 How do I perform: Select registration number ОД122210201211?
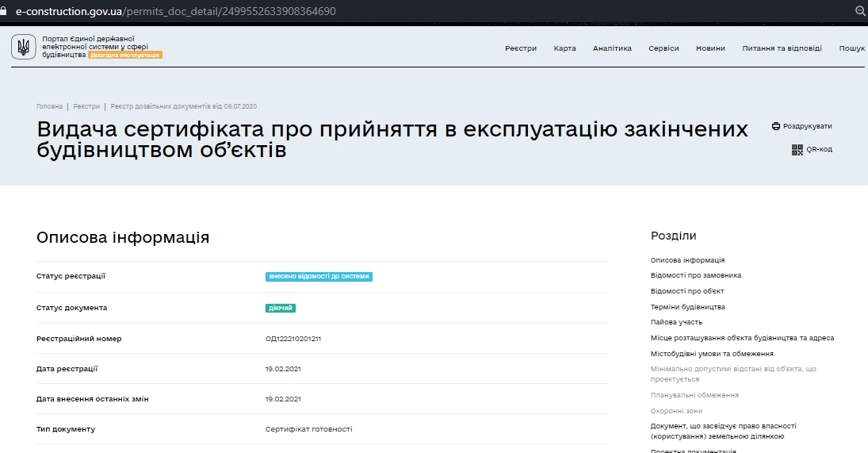pos(293,339)
